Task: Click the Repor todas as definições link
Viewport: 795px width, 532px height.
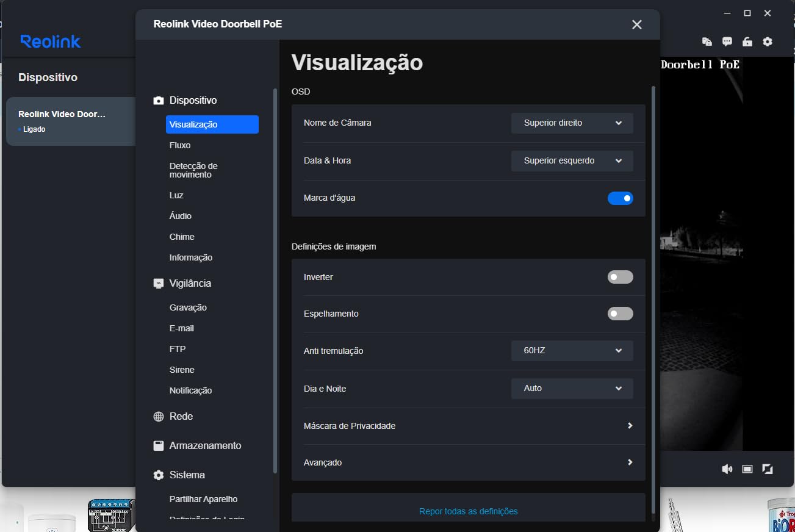Action: pos(469,511)
